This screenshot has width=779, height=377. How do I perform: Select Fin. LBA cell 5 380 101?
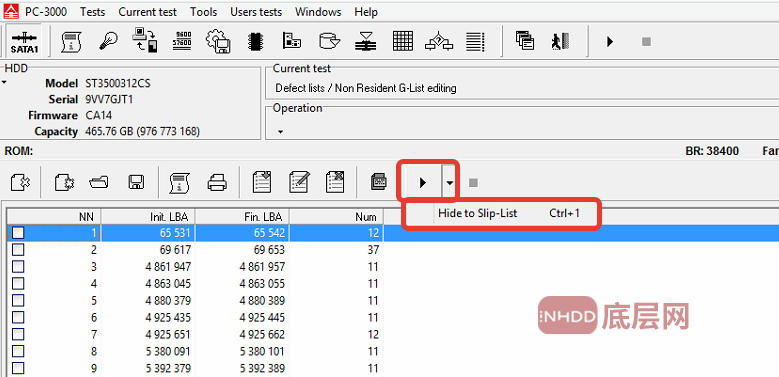coord(242,351)
